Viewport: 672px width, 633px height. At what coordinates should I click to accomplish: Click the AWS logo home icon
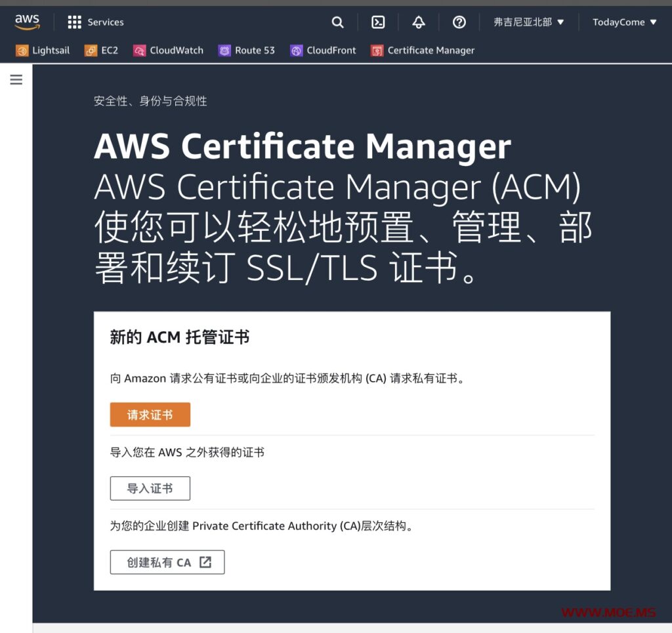(28, 22)
